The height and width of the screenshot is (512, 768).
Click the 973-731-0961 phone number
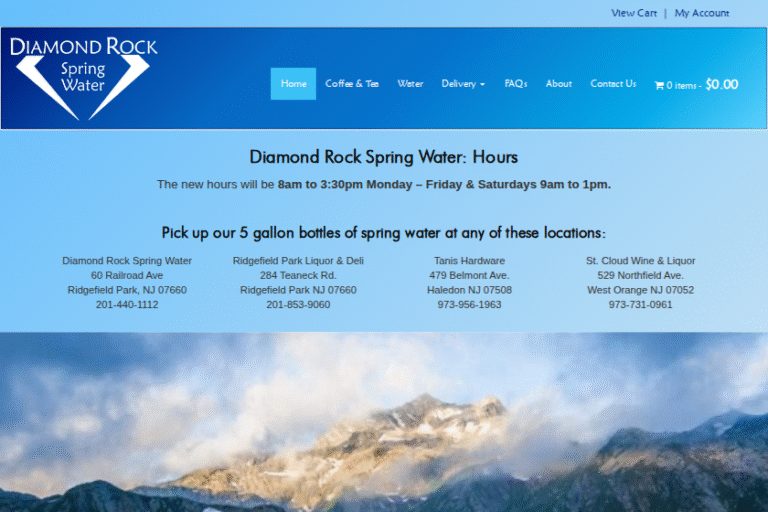pyautogui.click(x=640, y=305)
